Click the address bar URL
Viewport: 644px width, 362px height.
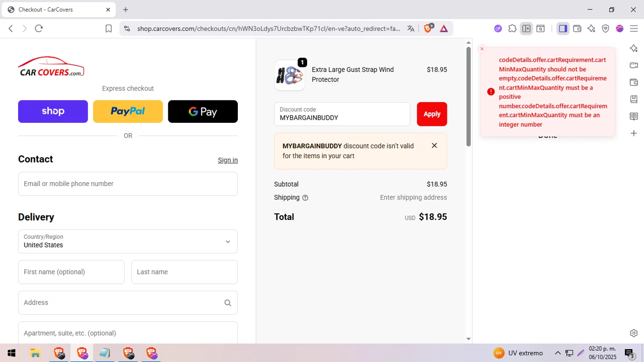click(x=269, y=28)
